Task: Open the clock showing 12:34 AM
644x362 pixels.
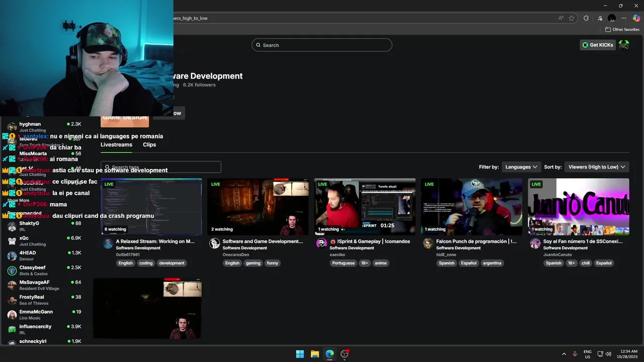Action: pos(628,354)
